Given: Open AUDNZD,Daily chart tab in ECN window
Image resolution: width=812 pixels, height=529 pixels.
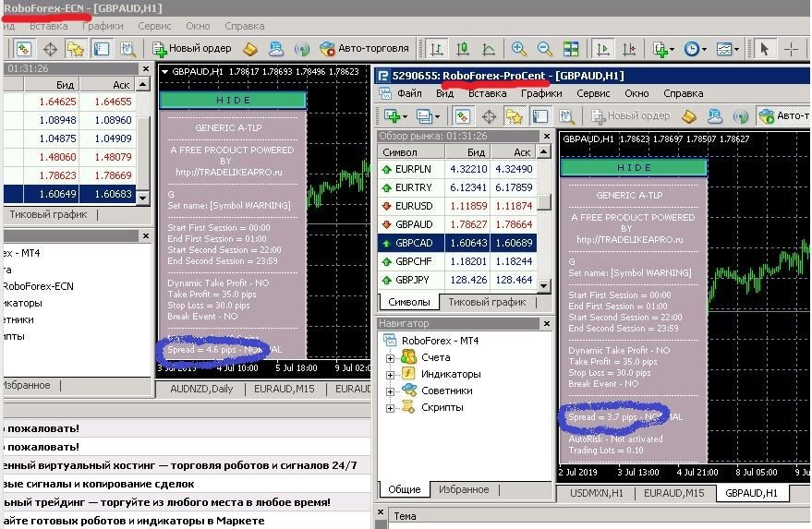Looking at the screenshot, I should (201, 389).
